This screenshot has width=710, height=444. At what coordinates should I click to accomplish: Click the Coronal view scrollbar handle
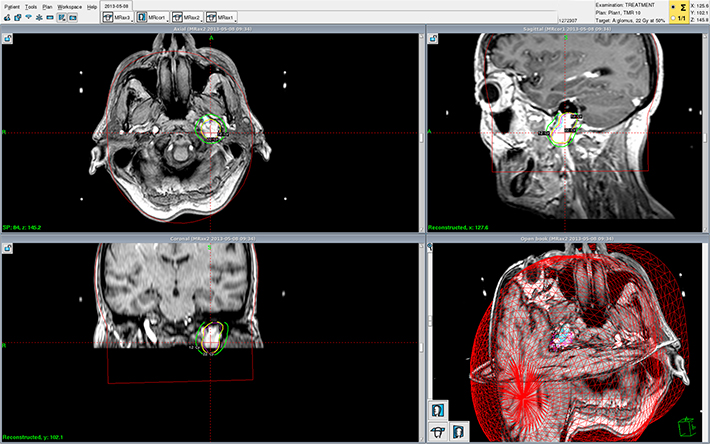click(x=422, y=347)
